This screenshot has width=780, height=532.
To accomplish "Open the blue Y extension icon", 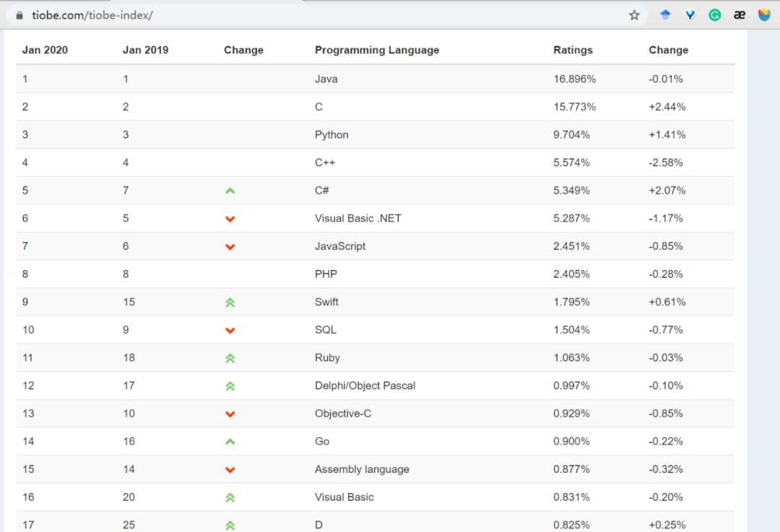I will [690, 15].
